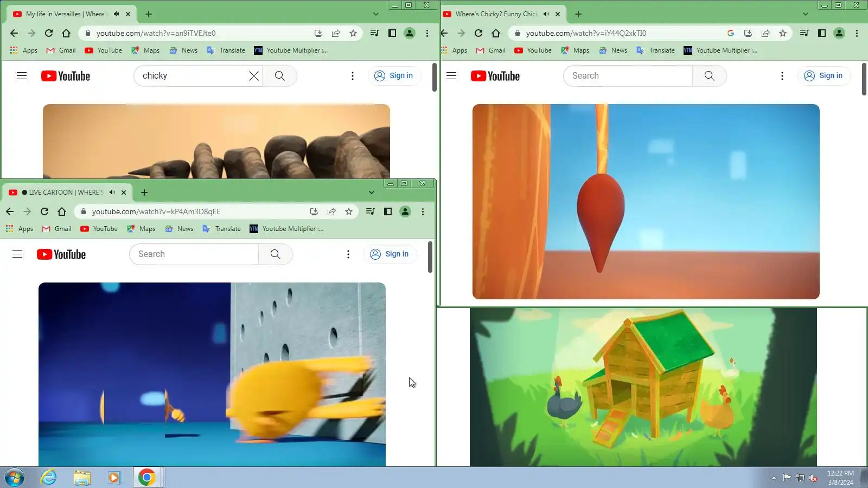This screenshot has width=868, height=488.
Task: Open YouTube guide menu in top-left window
Action: click(22, 76)
